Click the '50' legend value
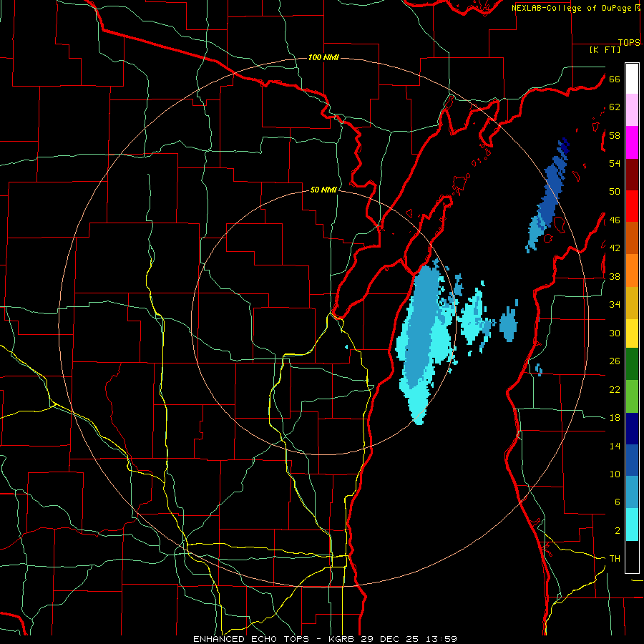This screenshot has width=644, height=644. click(615, 192)
